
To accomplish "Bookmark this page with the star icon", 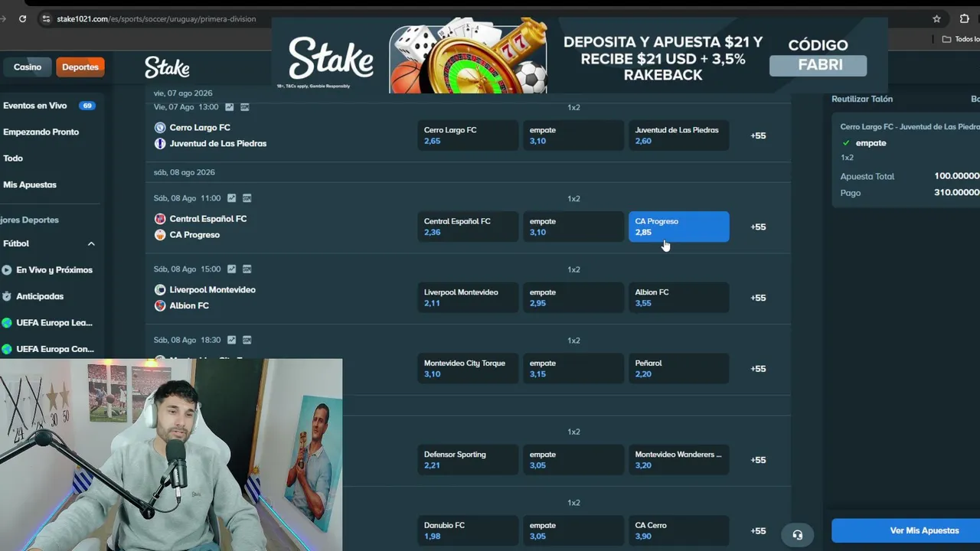I will coord(936,18).
